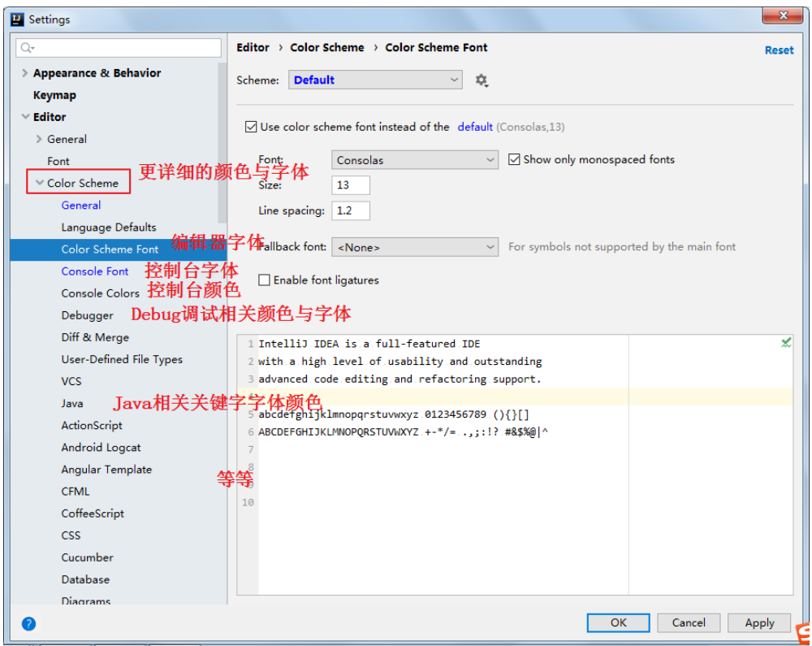The image size is (812, 646).
Task: Select Cucumber item
Action: tap(87, 557)
